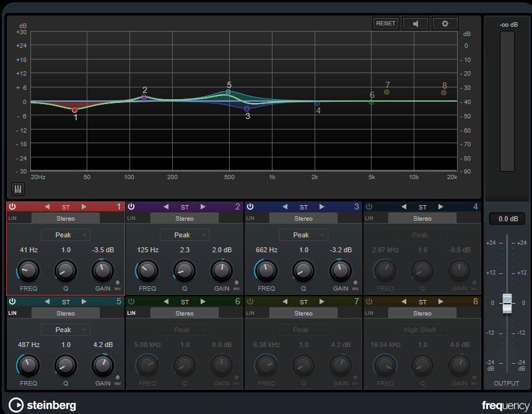Select band 5 Stereo tab
Screen dimensions: 532x414
pyautogui.click(x=66, y=313)
